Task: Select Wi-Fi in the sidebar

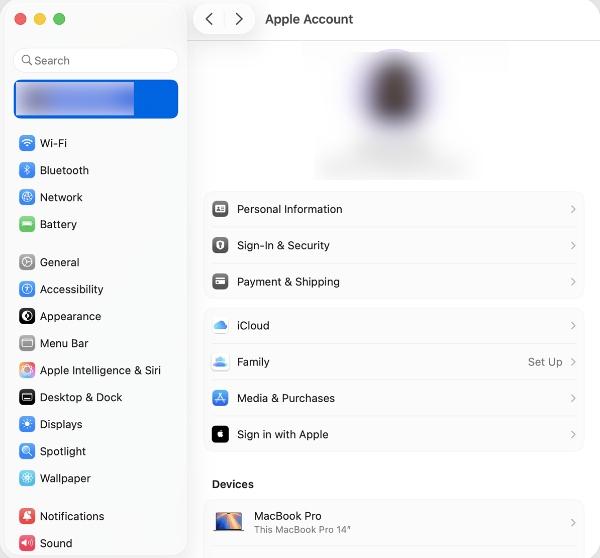Action: point(96,143)
